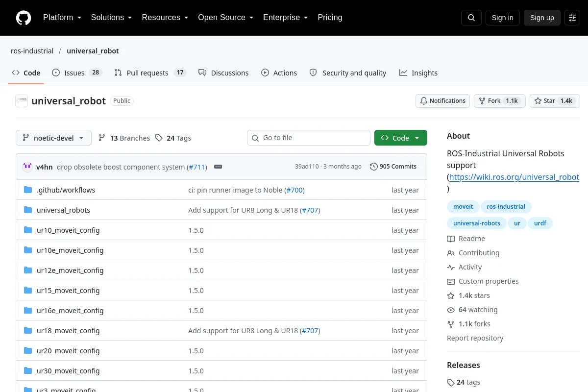
Task: Open the Discussions tab
Action: point(223,73)
